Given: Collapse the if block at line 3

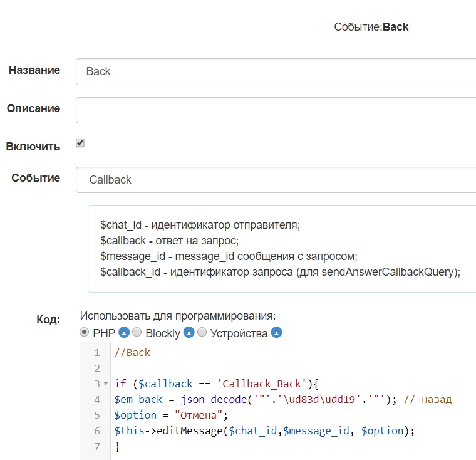Looking at the screenshot, I should [x=105, y=384].
